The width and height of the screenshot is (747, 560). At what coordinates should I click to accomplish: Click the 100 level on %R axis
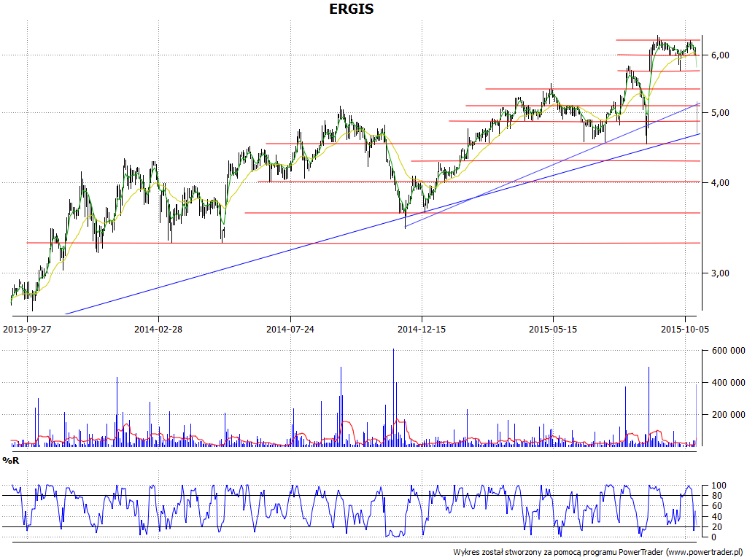pyautogui.click(x=719, y=486)
